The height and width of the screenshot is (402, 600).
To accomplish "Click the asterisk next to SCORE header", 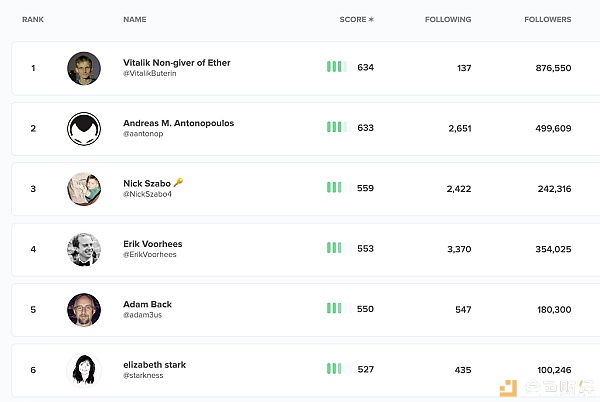I will pyautogui.click(x=371, y=19).
